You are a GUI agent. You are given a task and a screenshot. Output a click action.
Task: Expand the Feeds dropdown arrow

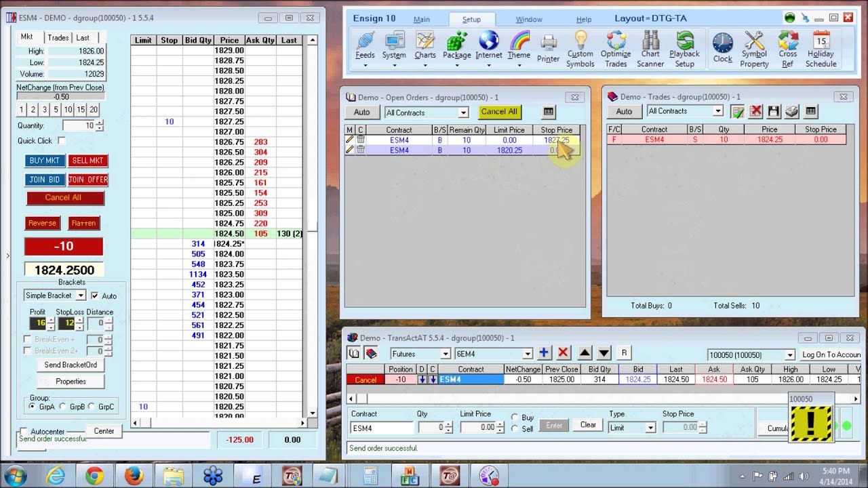click(x=365, y=65)
